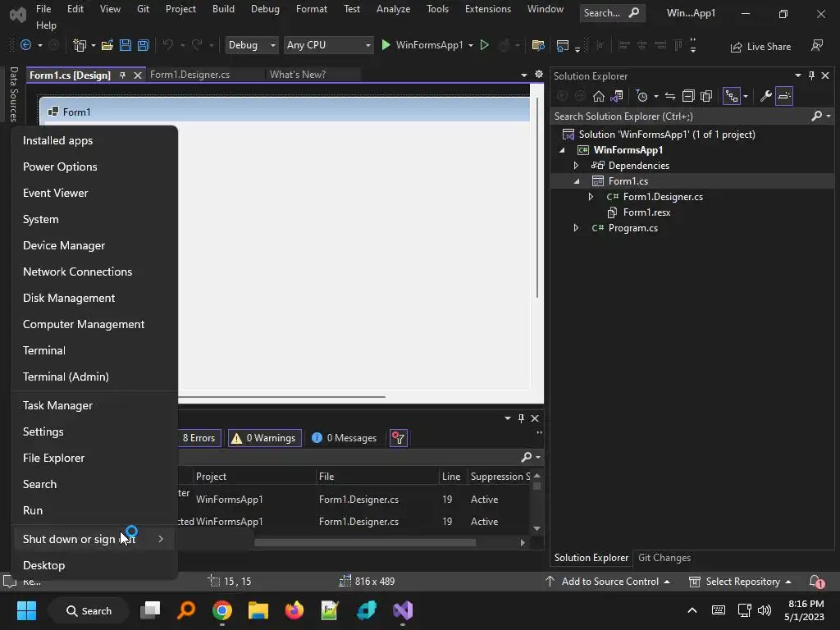
Task: Toggle the 0 Messages filter button
Action: (x=345, y=438)
